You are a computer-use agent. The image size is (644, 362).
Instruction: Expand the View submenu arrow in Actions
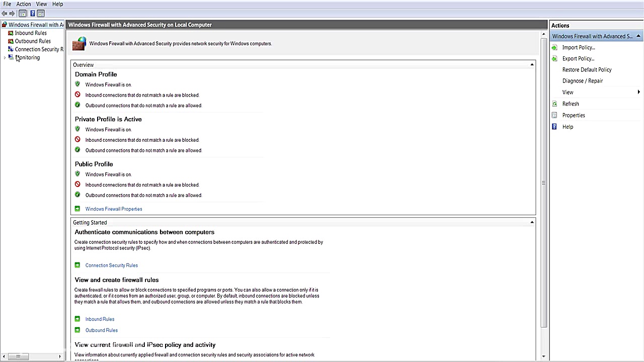pos(638,92)
